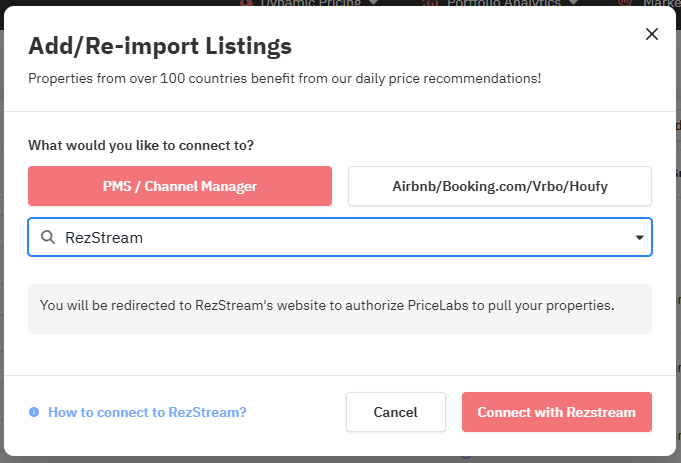Screen dimensions: 681x463
Task: Open the How to connect to RezStream link
Action: point(147,412)
